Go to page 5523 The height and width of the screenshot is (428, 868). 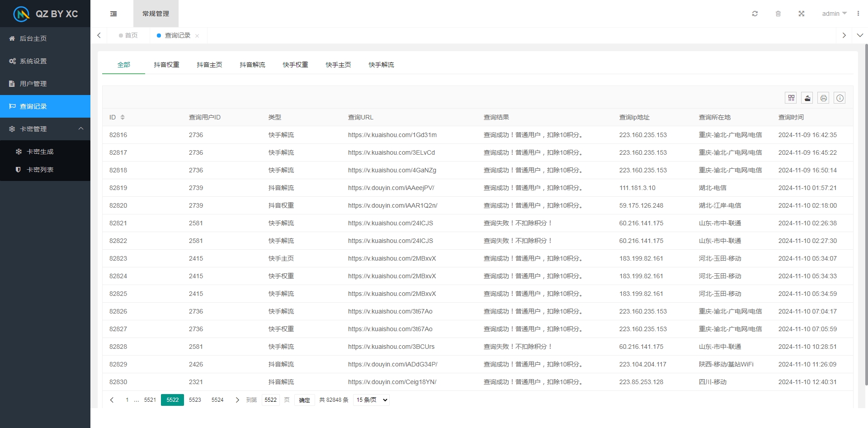point(195,400)
